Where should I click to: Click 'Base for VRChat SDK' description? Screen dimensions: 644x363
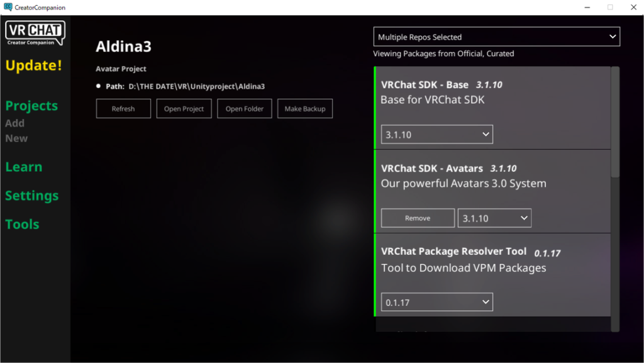433,100
